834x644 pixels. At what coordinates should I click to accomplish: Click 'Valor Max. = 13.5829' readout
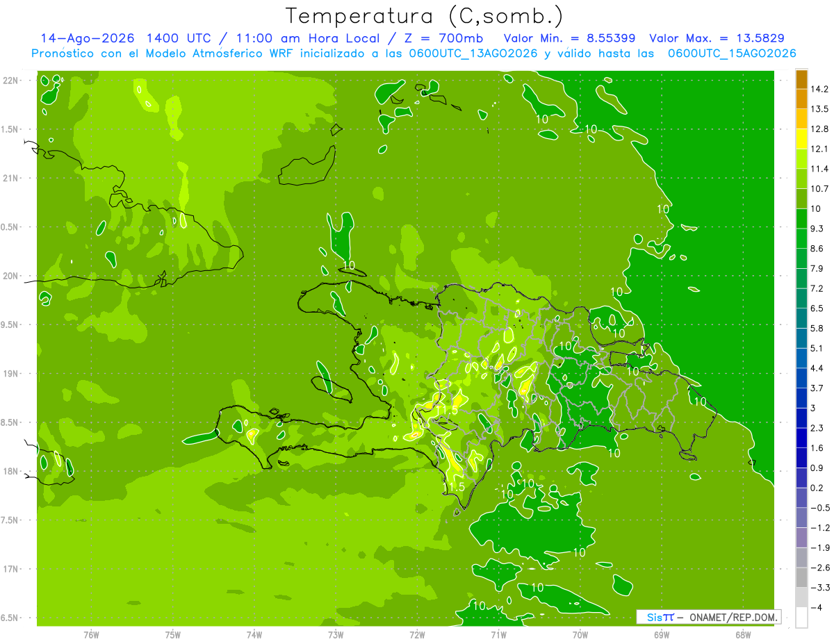[x=717, y=39]
